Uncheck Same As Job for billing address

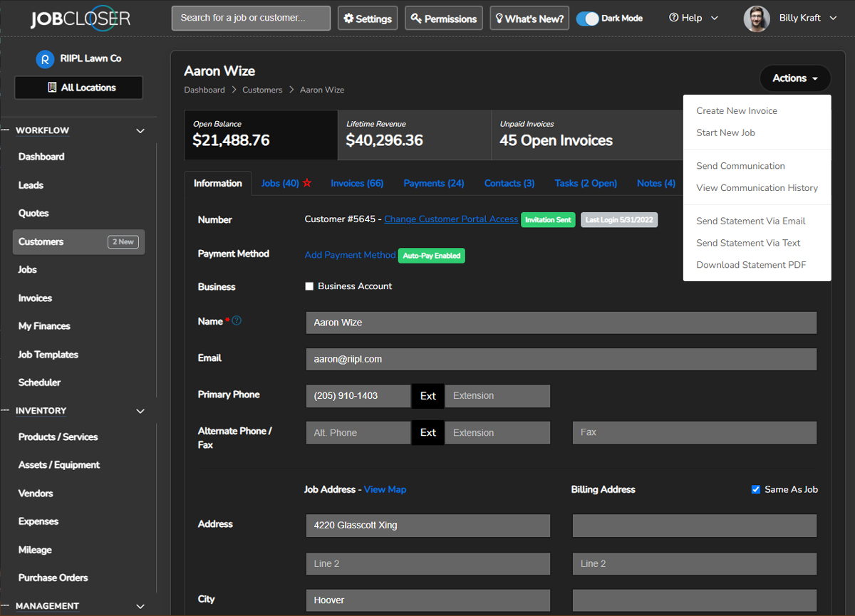coord(756,489)
